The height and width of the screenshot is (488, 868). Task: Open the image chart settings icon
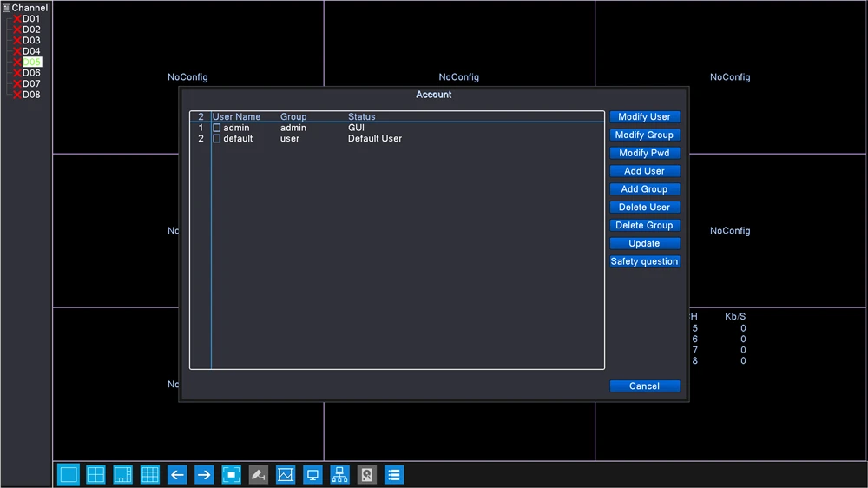click(286, 475)
